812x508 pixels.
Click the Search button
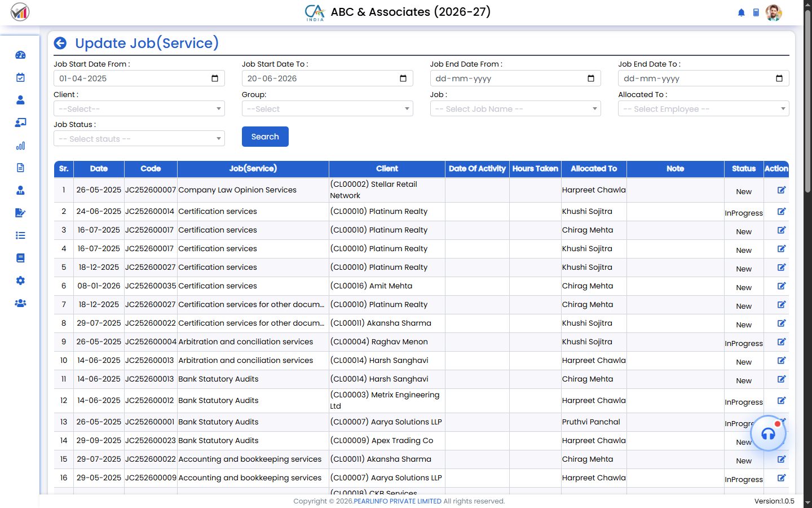click(265, 137)
